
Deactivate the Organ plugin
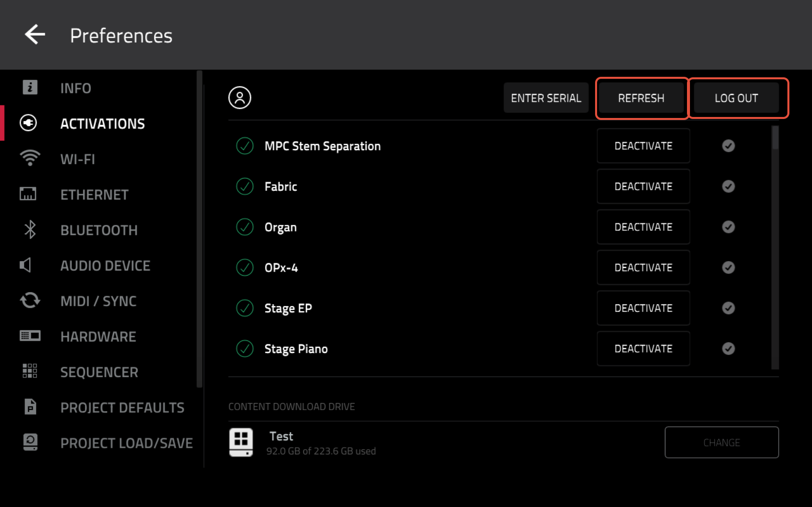click(643, 227)
